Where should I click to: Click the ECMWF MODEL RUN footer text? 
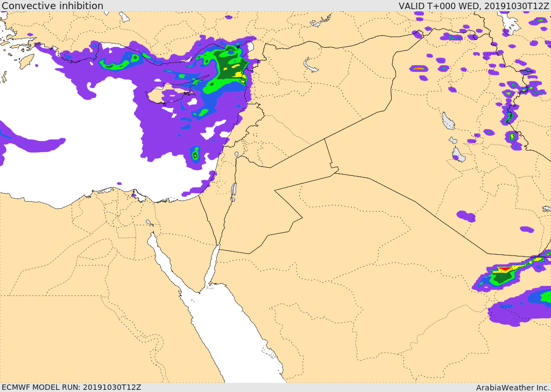(72, 387)
